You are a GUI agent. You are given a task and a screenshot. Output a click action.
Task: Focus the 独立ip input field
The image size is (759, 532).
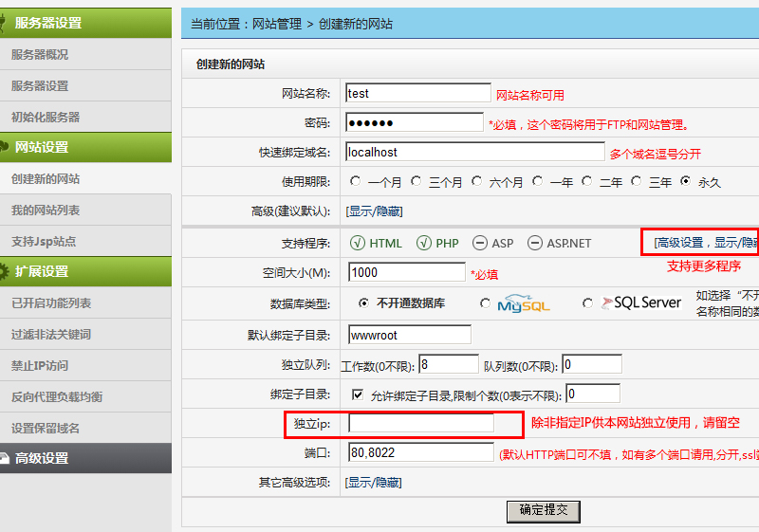[x=421, y=423]
